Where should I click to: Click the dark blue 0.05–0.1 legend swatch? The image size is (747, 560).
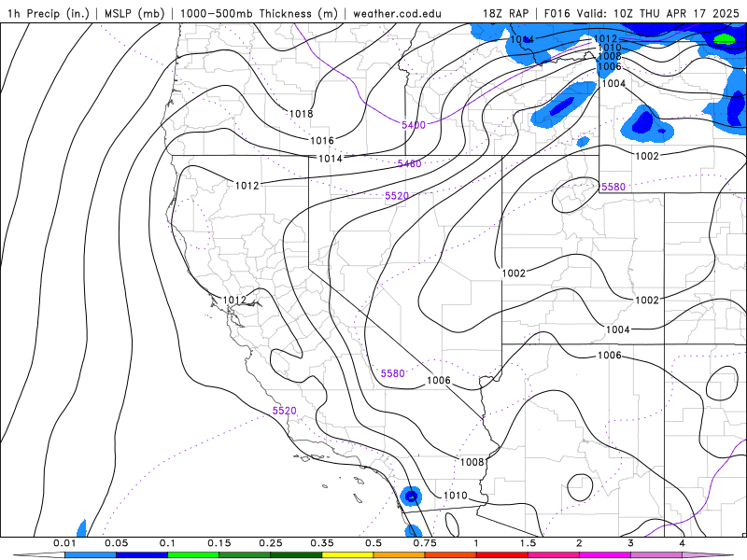coord(142,555)
